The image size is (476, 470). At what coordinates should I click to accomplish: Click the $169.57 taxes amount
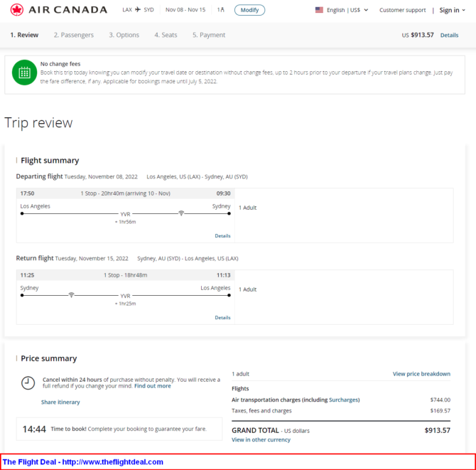[440, 411]
